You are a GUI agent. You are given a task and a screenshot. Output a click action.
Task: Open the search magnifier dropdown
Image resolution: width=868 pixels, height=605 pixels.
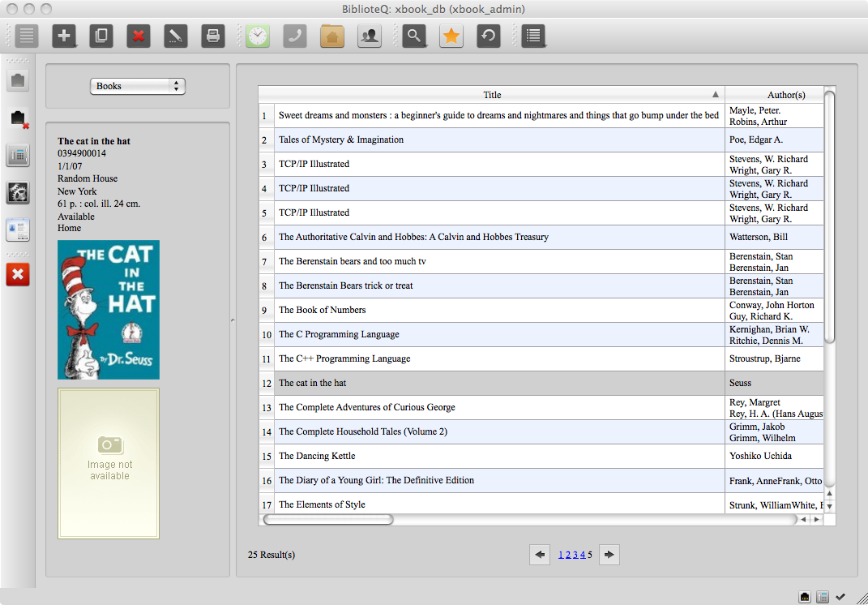point(415,36)
